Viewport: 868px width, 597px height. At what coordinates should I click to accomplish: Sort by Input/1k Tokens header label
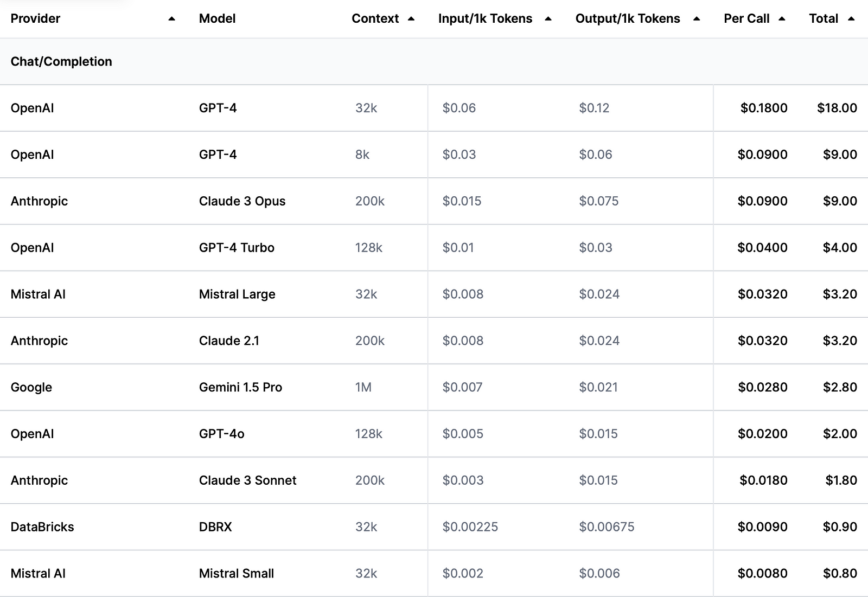(x=485, y=19)
